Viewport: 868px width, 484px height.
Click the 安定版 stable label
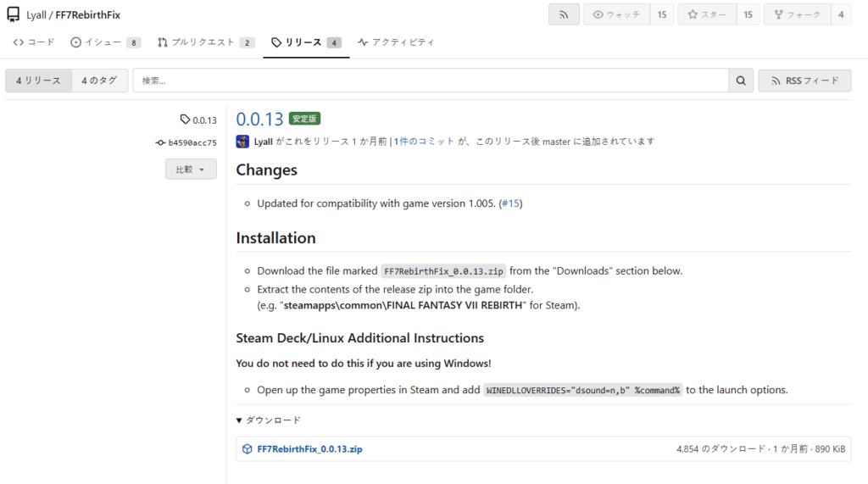click(x=304, y=119)
